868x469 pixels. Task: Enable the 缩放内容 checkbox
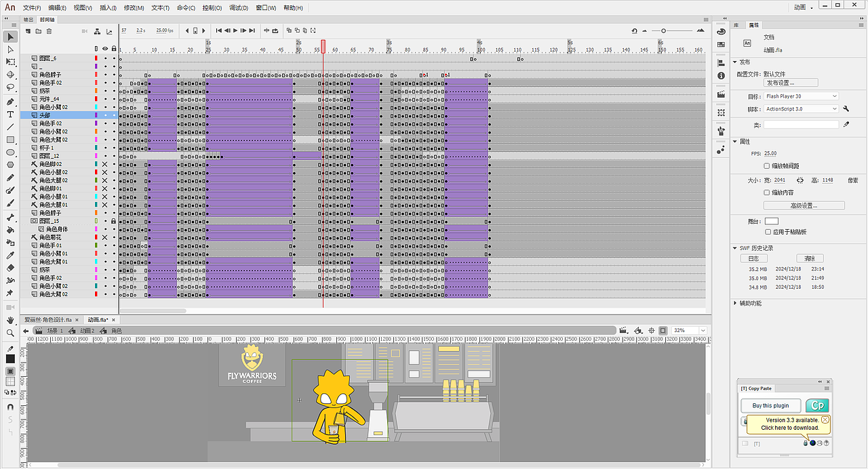click(767, 192)
